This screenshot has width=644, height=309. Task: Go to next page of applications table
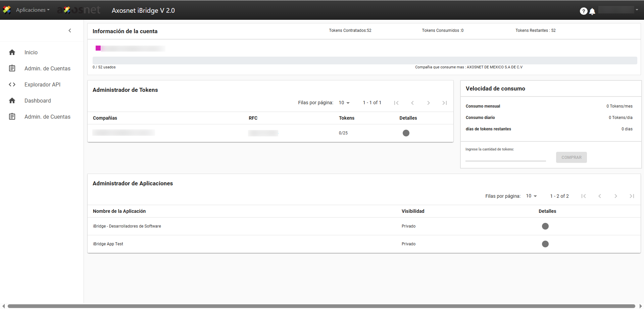point(615,196)
